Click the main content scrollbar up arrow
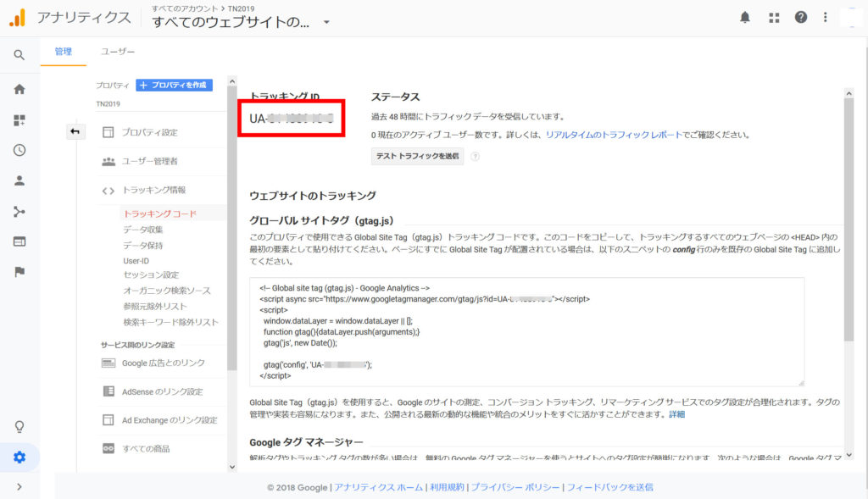 pos(849,93)
